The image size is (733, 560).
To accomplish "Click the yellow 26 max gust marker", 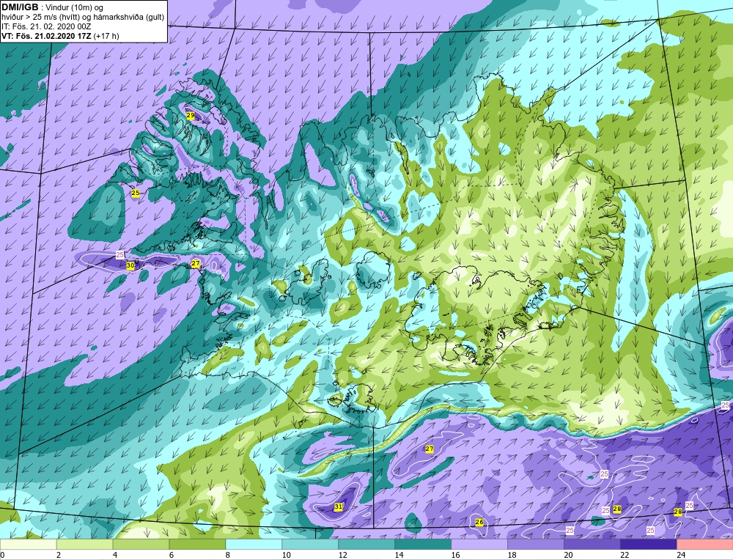I will point(479,522).
